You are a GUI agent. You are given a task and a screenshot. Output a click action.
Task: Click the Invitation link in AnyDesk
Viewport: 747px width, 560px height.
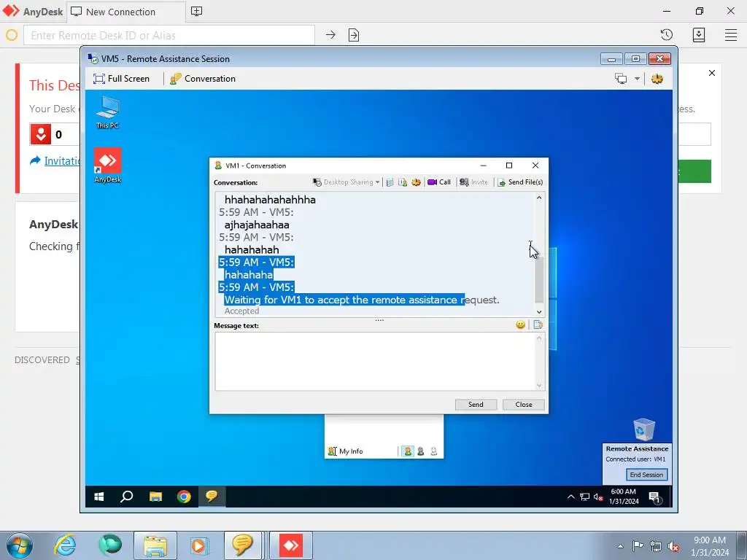click(x=61, y=161)
